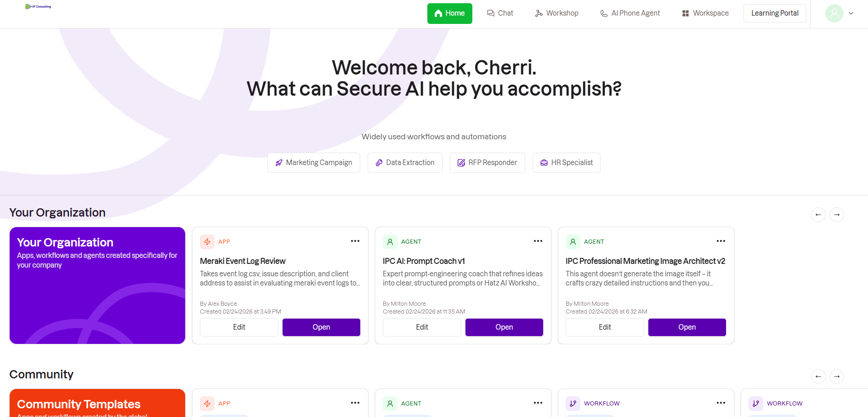This screenshot has height=417, width=868.
Task: Switch to the Home tab
Action: tap(449, 13)
